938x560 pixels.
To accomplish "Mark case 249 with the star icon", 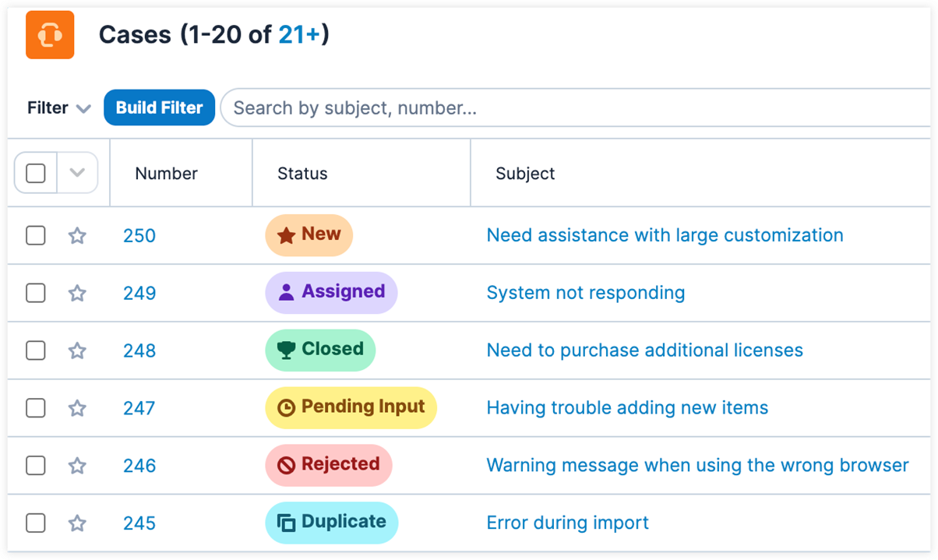I will click(77, 293).
